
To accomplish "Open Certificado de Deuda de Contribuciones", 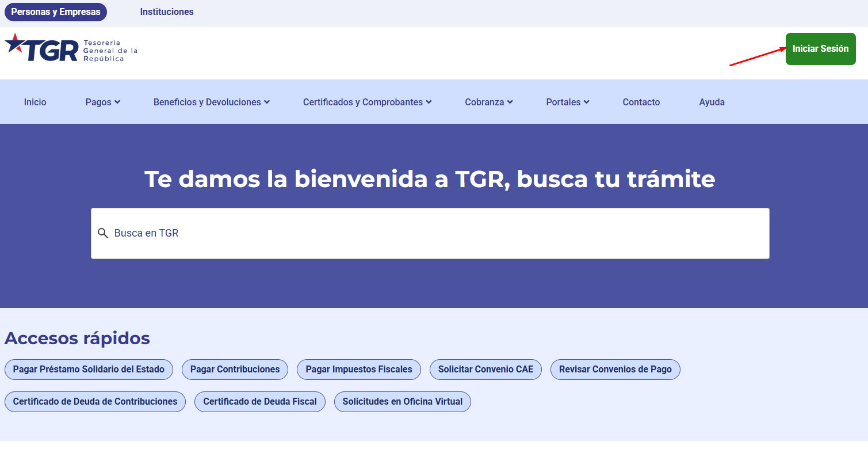I will 95,402.
